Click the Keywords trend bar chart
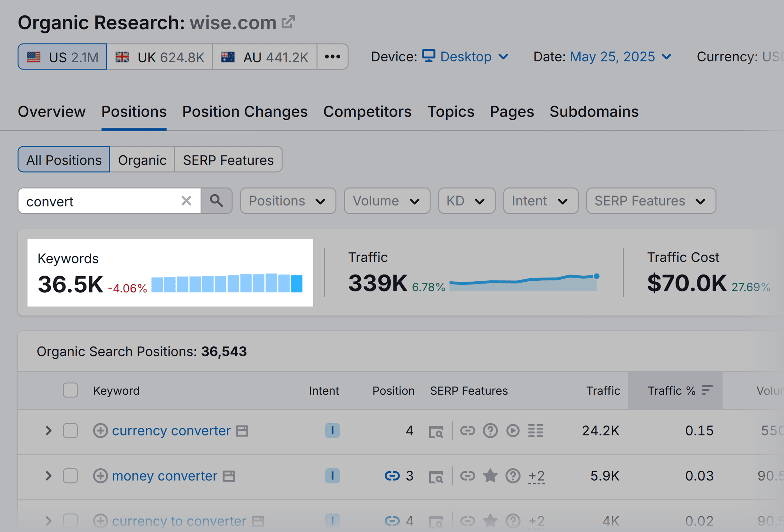This screenshot has width=784, height=532. tap(227, 283)
